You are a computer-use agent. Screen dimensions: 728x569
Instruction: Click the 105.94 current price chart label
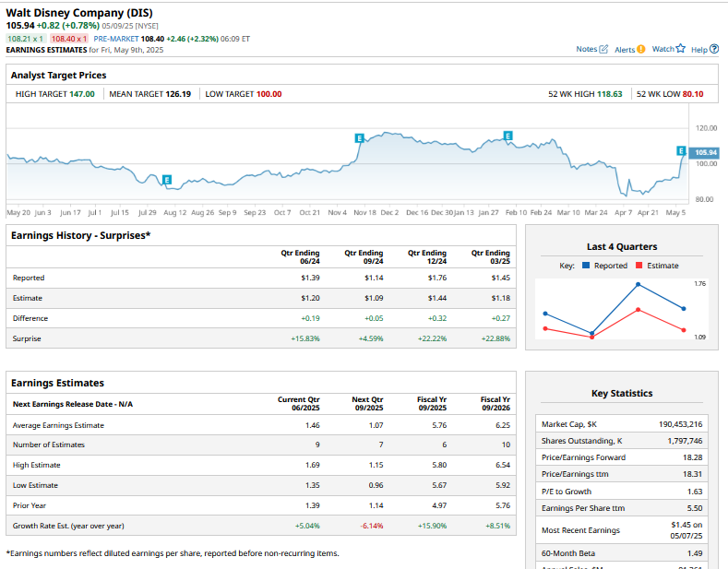[706, 152]
